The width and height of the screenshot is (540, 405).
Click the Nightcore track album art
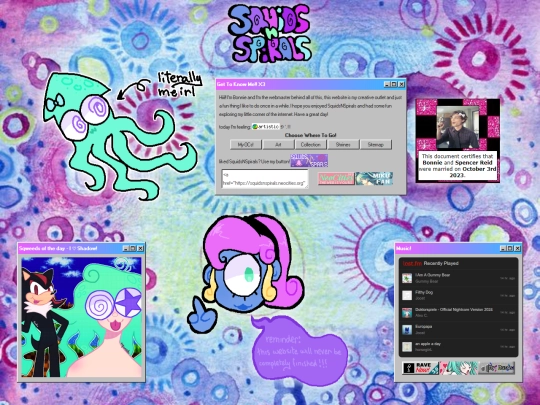[407, 312]
